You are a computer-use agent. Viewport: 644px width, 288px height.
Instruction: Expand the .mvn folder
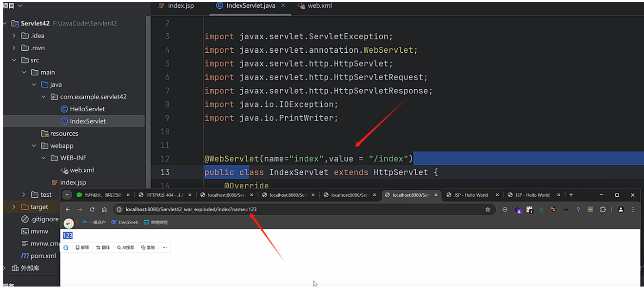[x=14, y=48]
